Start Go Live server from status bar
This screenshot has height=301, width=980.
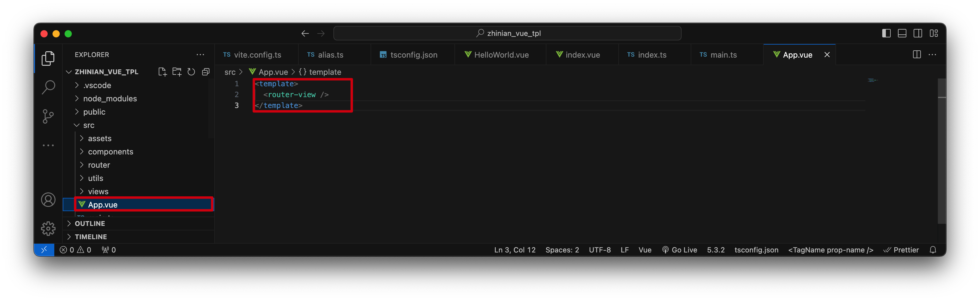[x=679, y=250]
